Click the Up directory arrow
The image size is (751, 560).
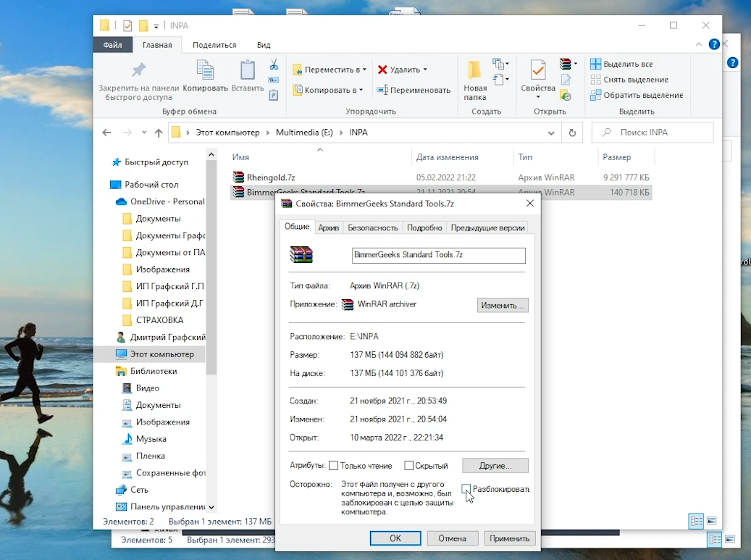(x=159, y=133)
